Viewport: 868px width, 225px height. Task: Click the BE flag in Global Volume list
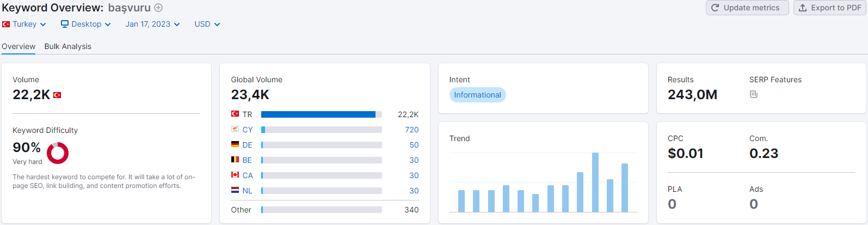(x=235, y=160)
